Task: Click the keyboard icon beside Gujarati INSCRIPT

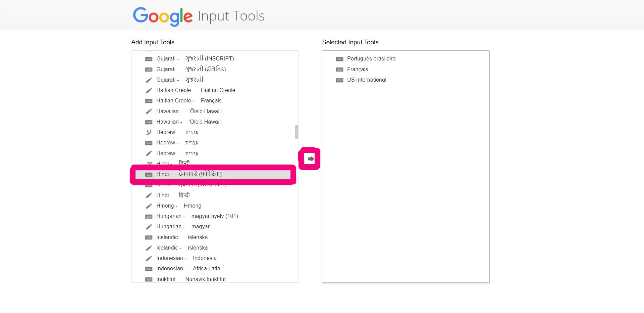Action: pyautogui.click(x=149, y=59)
